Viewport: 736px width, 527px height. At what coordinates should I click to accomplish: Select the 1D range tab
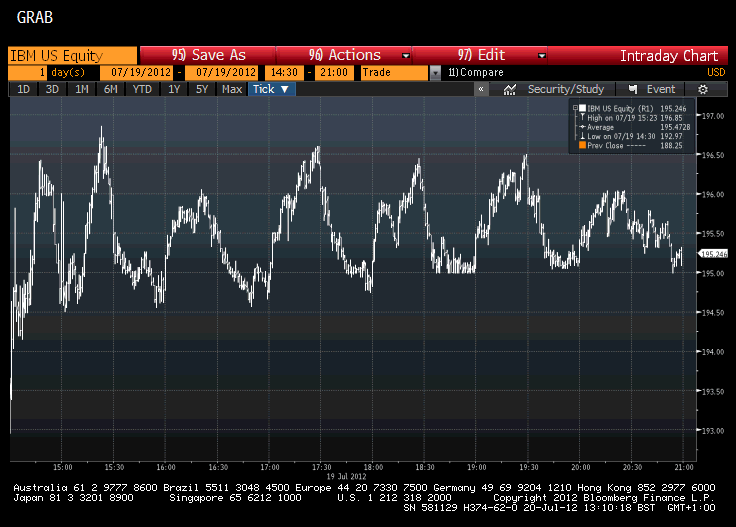click(x=23, y=89)
